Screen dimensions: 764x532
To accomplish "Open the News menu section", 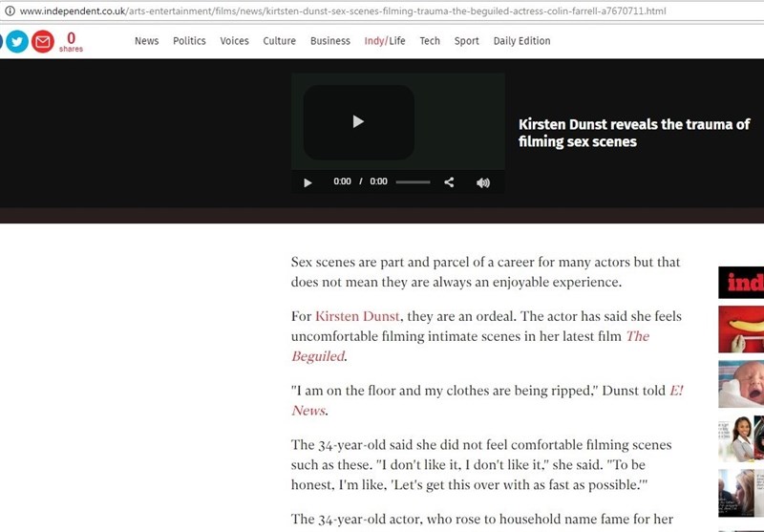I will coord(146,41).
